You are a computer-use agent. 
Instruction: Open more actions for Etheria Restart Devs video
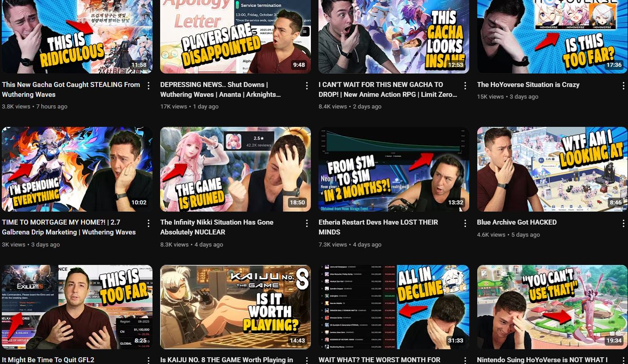[x=465, y=223]
